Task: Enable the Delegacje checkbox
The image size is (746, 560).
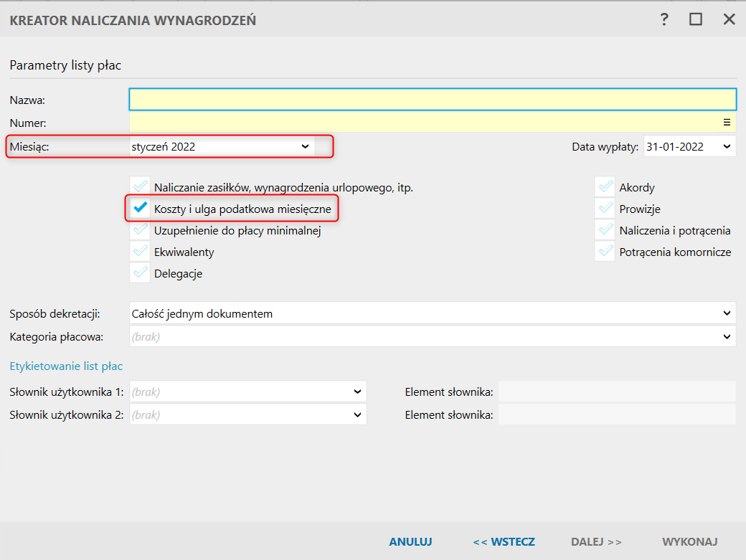Action: pos(141,273)
